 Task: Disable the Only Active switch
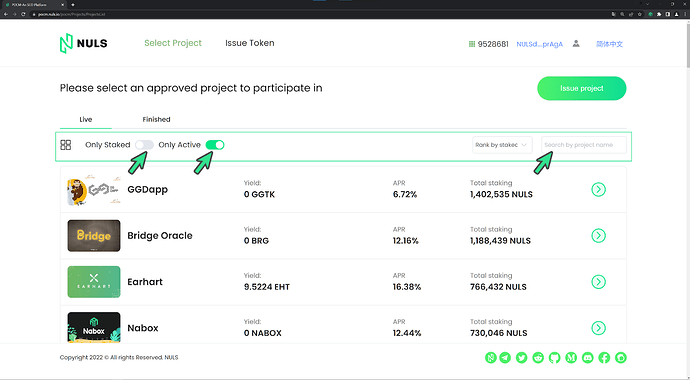tap(215, 145)
